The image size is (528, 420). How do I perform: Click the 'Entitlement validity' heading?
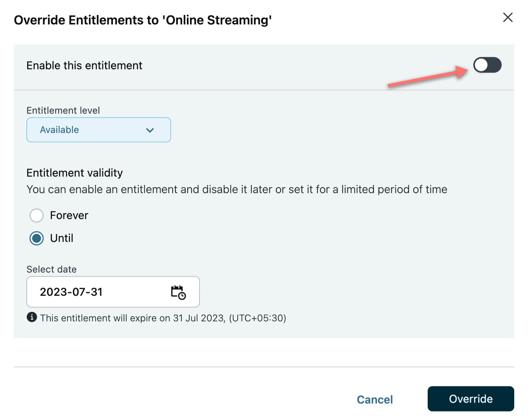[75, 173]
